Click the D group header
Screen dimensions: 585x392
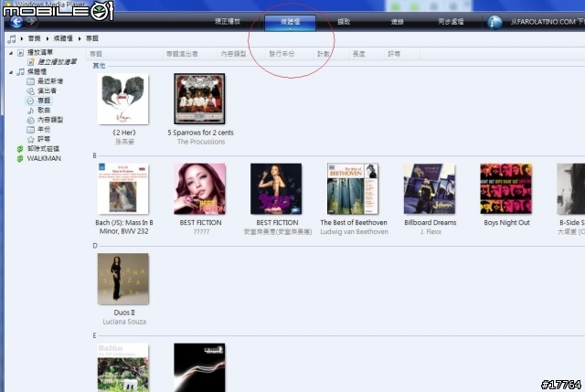pyautogui.click(x=95, y=246)
